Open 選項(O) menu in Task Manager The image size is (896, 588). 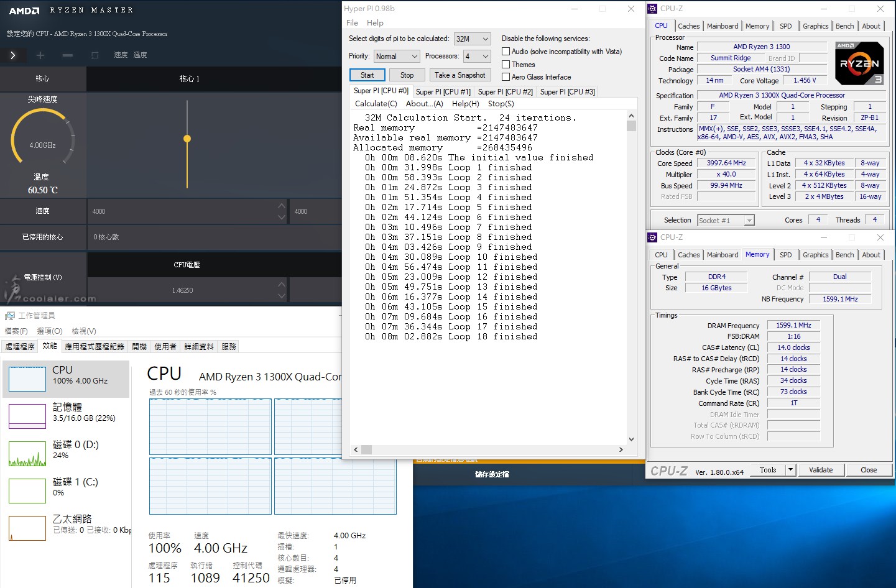click(x=50, y=331)
